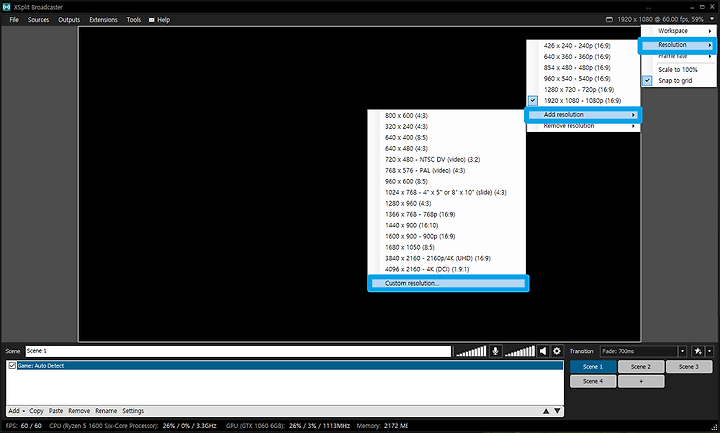Image resolution: width=720 pixels, height=433 pixels.
Task: Open source Settings link
Action: [133, 411]
